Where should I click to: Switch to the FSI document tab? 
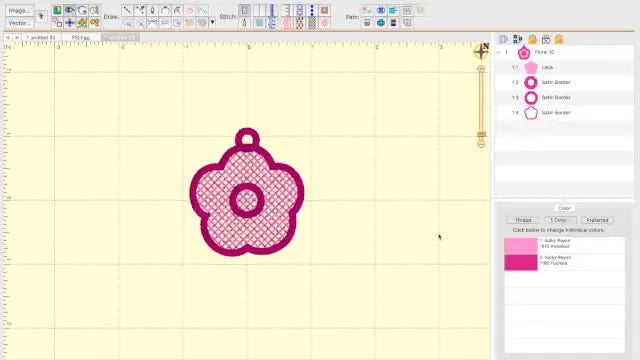coord(80,38)
